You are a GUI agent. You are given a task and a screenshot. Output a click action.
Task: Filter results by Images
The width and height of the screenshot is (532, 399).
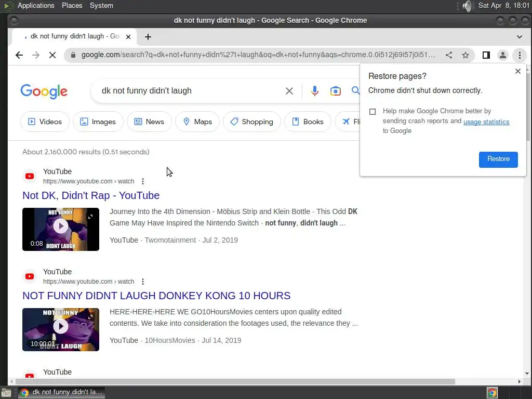[x=98, y=122]
